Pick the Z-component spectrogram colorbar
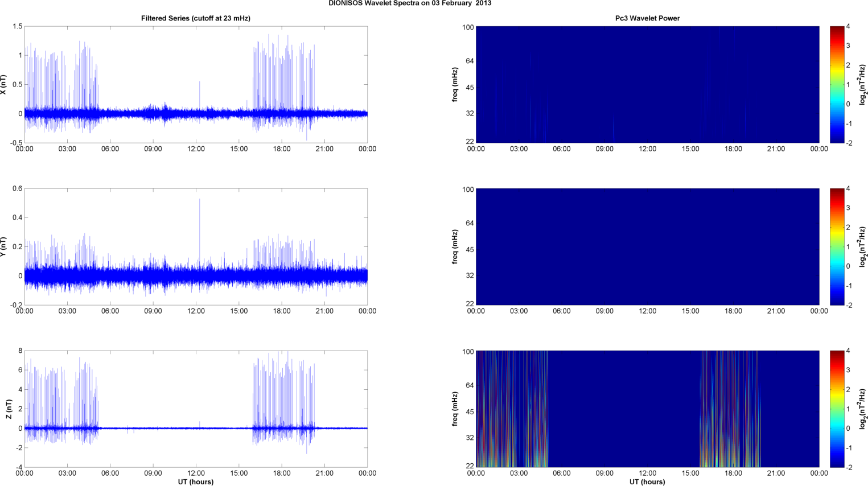868x486 pixels. tap(837, 409)
